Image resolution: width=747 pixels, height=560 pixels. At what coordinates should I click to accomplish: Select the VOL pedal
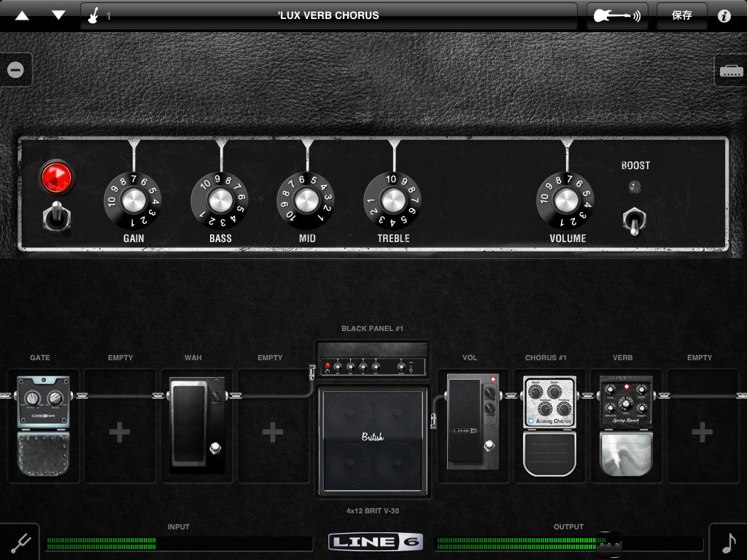tap(473, 422)
